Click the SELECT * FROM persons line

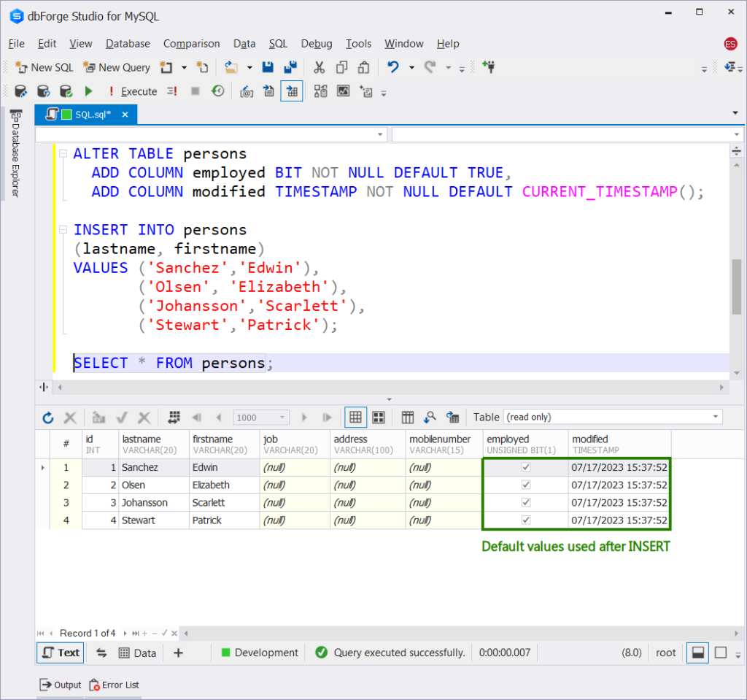click(x=174, y=364)
